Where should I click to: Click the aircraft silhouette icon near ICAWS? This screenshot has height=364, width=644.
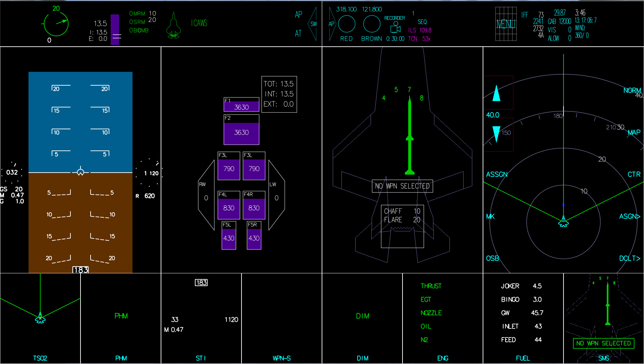click(x=173, y=26)
